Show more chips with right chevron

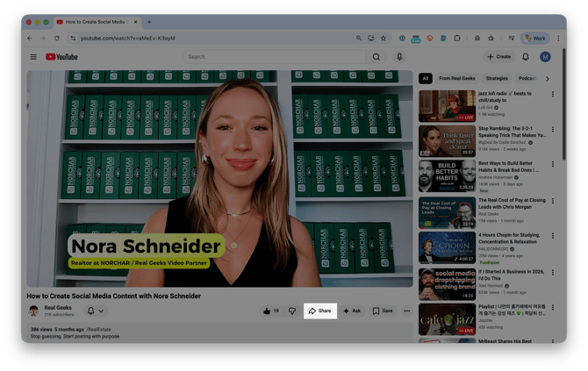click(x=548, y=79)
